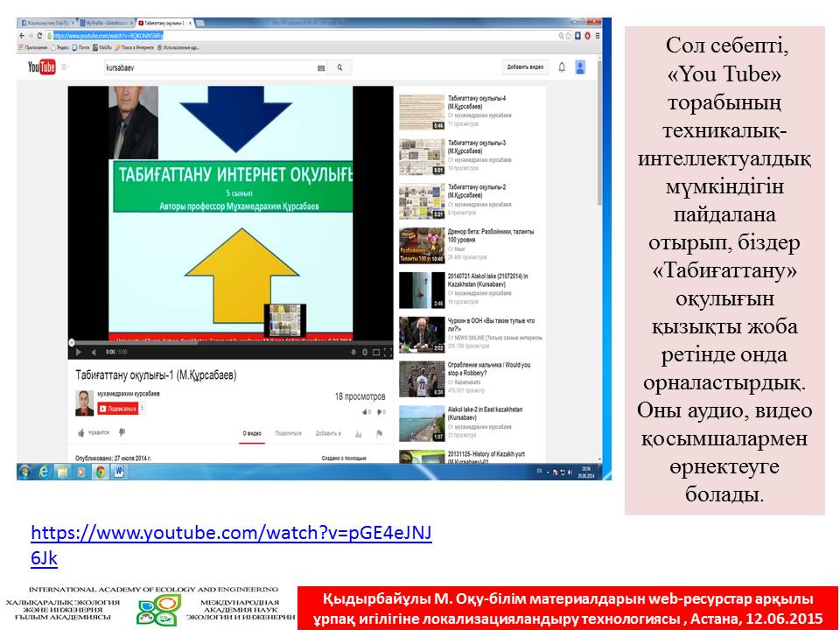Open video statistics icon
This screenshot has width=840, height=630.
click(359, 434)
